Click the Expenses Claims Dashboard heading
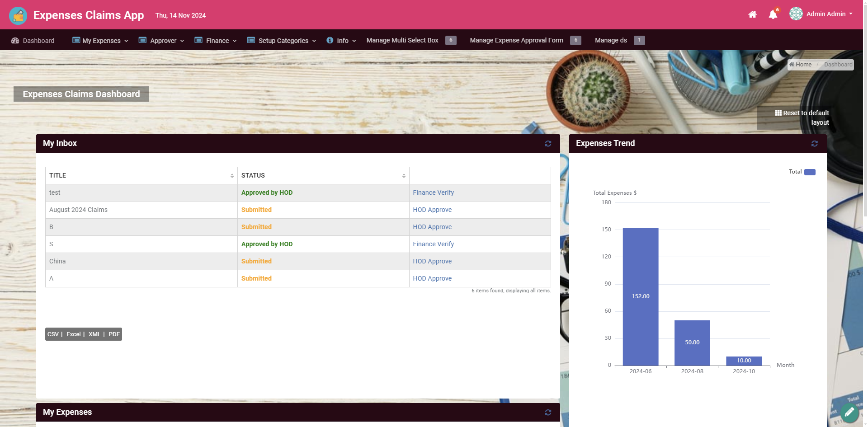 point(81,94)
